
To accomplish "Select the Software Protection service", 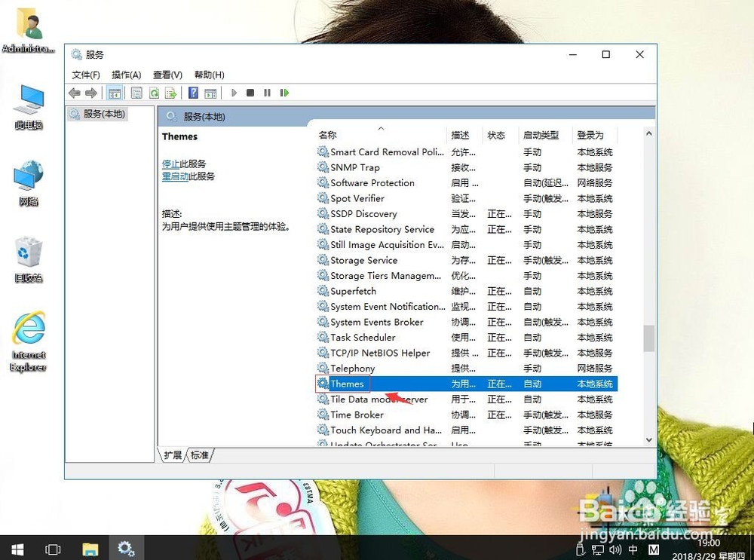I will 467,183.
